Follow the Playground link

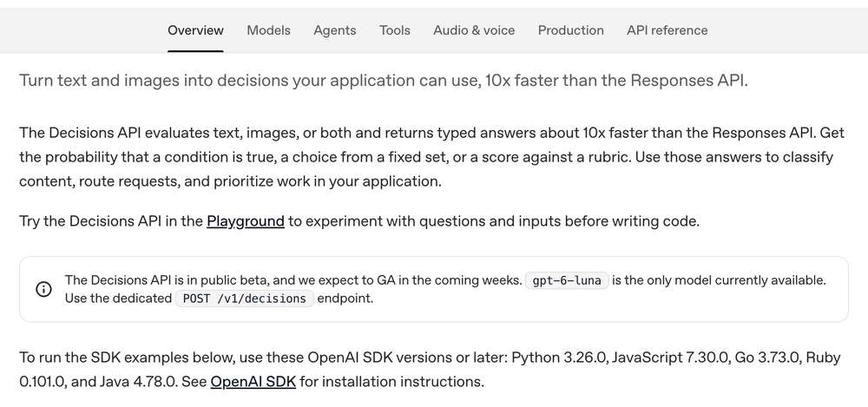click(x=246, y=221)
